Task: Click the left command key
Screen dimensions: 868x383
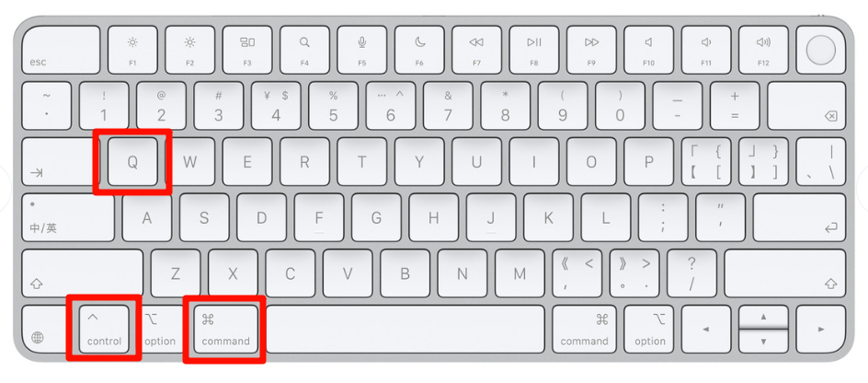Action: pos(226,328)
